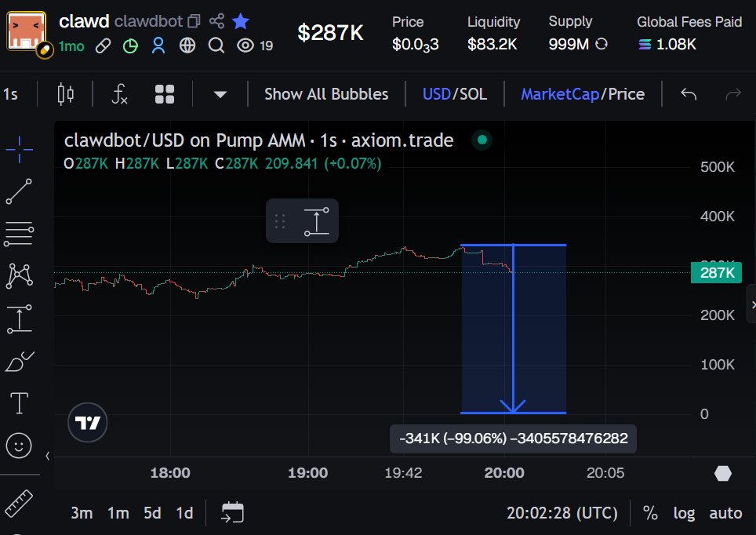The width and height of the screenshot is (756, 535).
Task: Click the magnifier search icon in header
Action: 216,45
